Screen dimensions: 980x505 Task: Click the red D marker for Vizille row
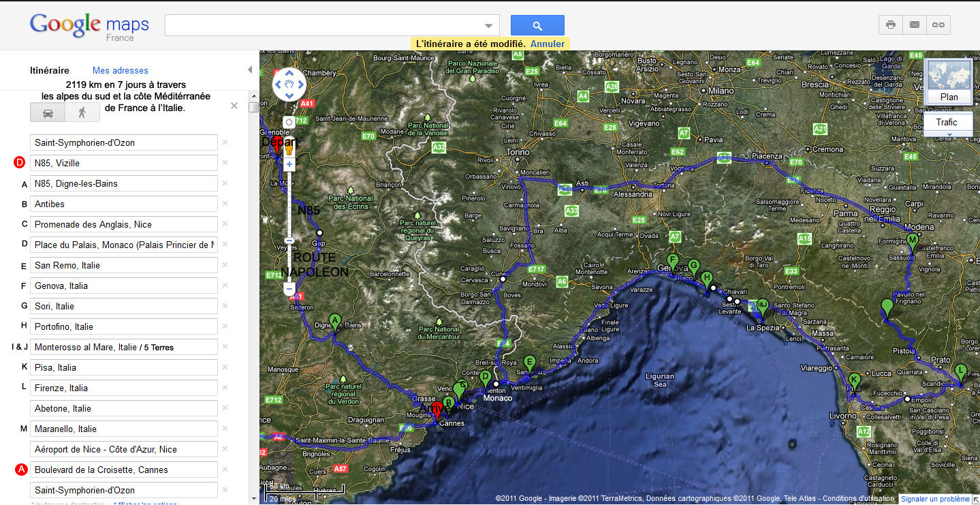20,163
